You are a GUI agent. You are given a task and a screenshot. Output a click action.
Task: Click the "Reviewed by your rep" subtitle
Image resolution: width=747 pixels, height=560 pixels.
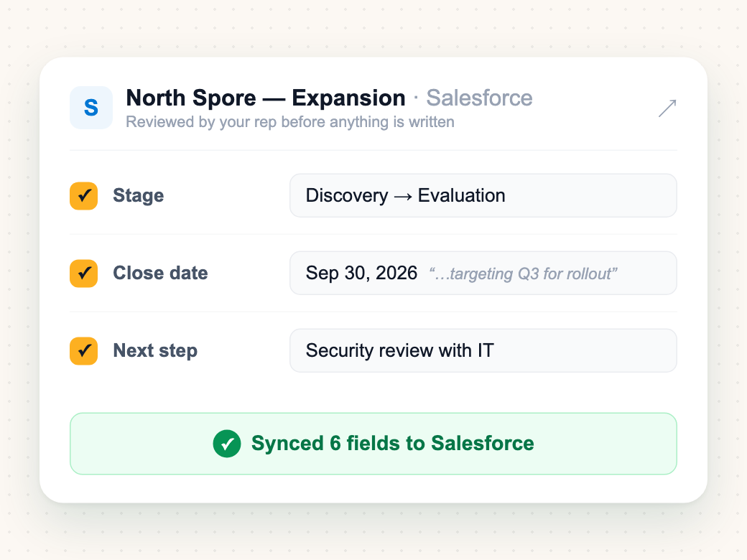click(x=290, y=122)
